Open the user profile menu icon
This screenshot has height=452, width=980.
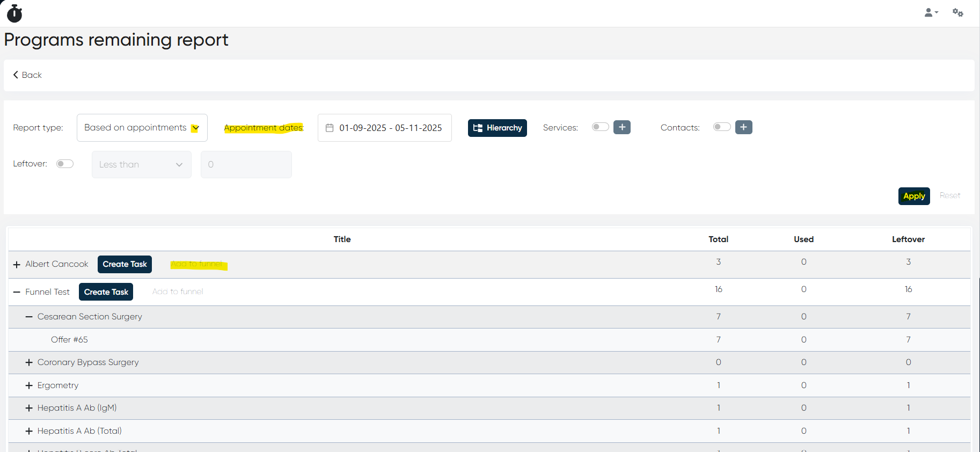point(930,12)
